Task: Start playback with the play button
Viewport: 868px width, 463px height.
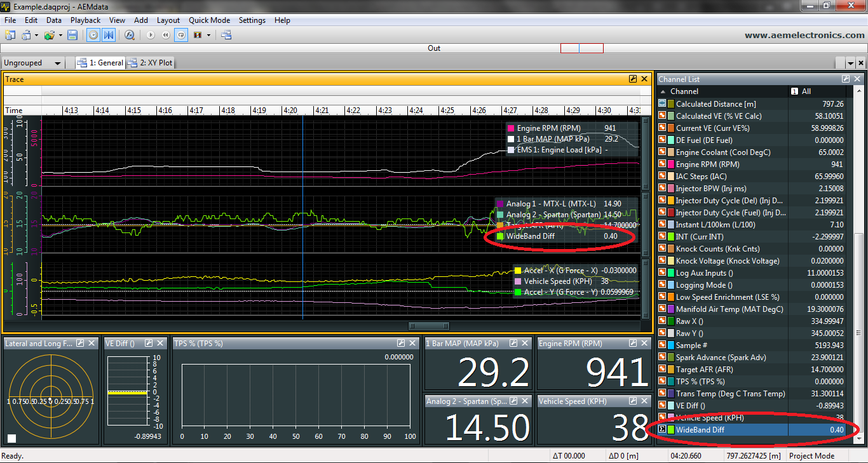Action: coord(151,35)
